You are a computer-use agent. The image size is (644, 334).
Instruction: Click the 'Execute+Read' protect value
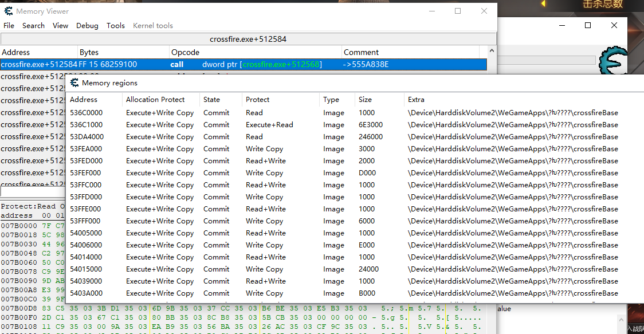pos(269,124)
